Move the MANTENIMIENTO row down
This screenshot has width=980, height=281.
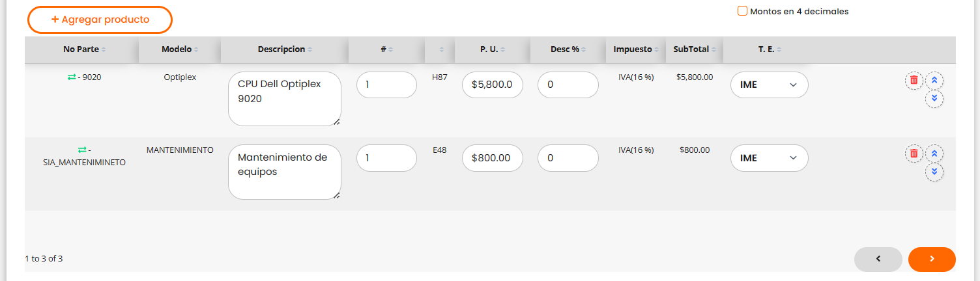934,172
